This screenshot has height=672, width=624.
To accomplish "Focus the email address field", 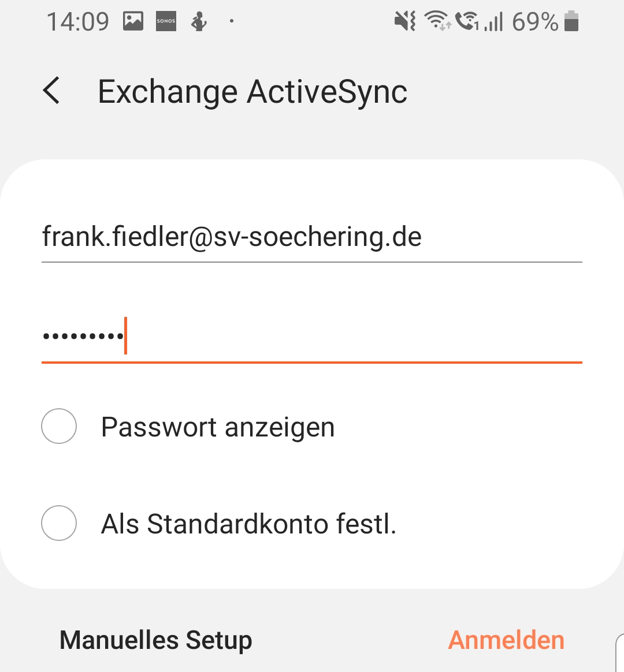I will click(312, 237).
